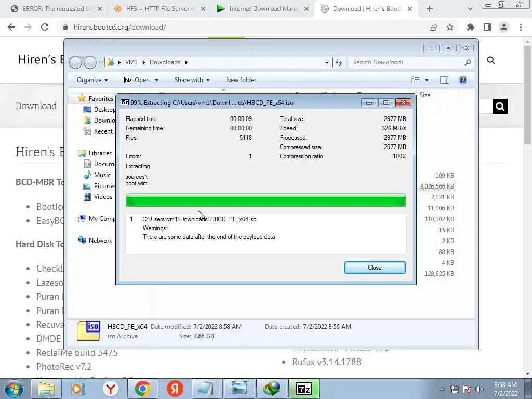Click the Close button in 7-Zip dialog

(375, 268)
